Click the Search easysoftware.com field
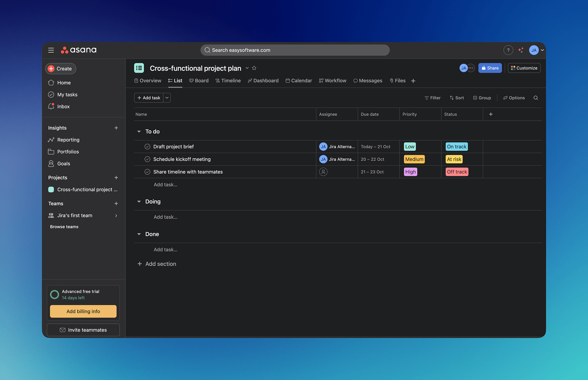This screenshot has height=380, width=588. 295,50
